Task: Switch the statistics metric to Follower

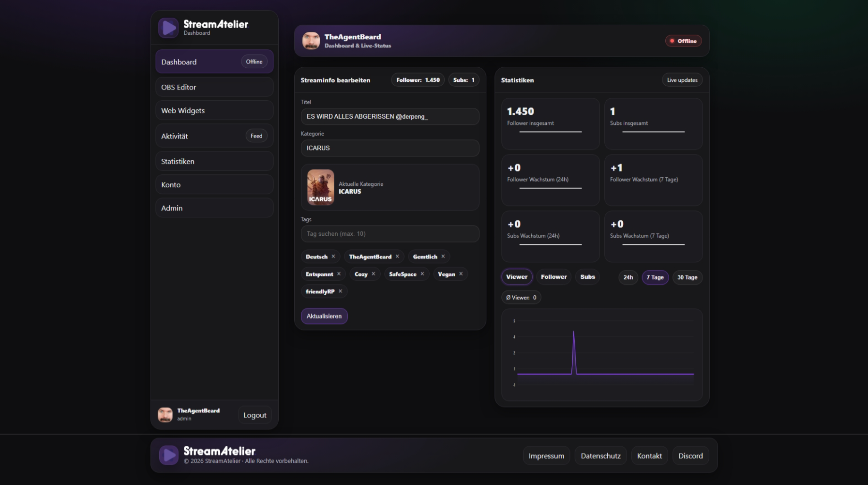Action: point(554,276)
